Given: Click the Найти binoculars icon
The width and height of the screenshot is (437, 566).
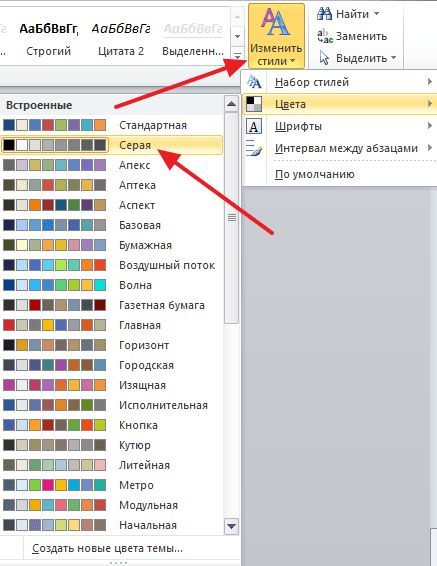Looking at the screenshot, I should pos(324,14).
